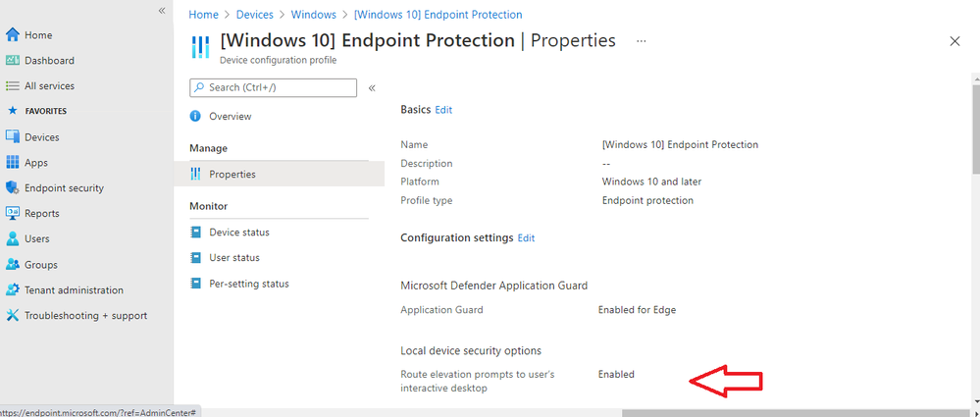Click the Users icon in sidebar
980x417 pixels.
coord(13,238)
